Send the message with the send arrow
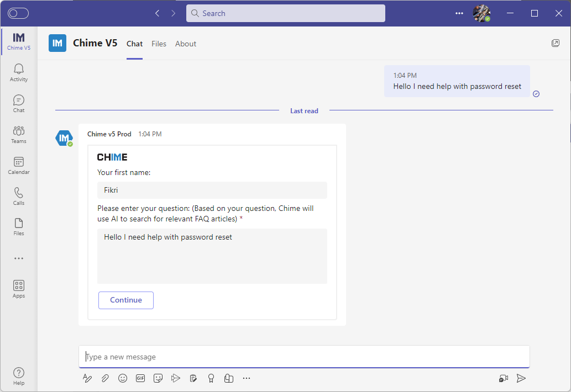 click(x=521, y=378)
